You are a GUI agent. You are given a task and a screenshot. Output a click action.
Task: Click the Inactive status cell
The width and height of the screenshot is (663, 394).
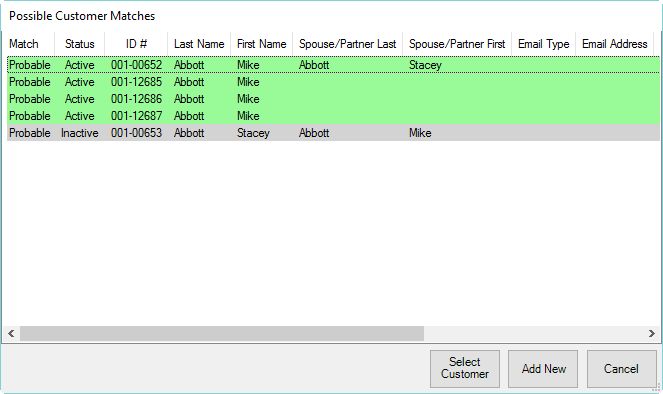(x=79, y=133)
